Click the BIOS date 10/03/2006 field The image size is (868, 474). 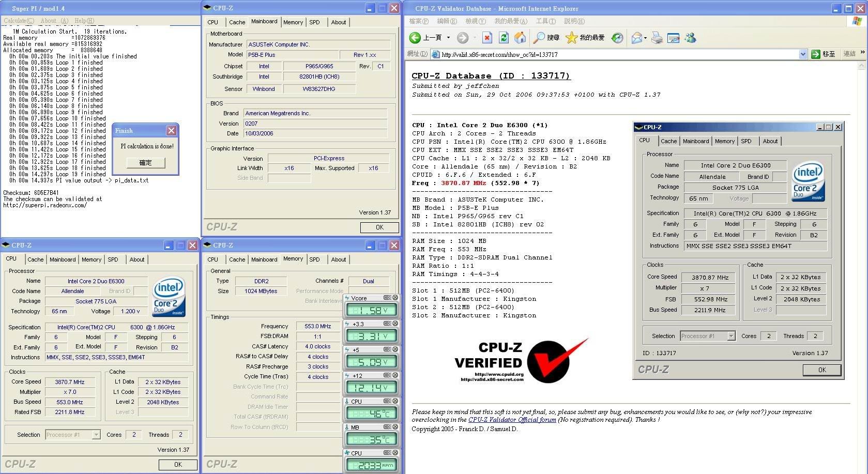(x=315, y=133)
